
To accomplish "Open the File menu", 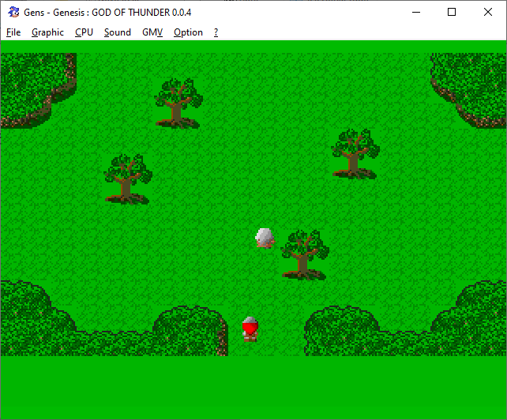I will coord(13,32).
